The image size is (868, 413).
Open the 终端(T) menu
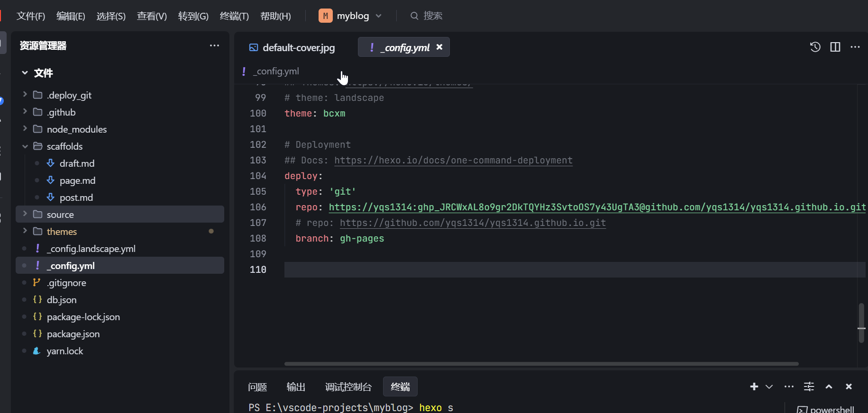coord(234,16)
